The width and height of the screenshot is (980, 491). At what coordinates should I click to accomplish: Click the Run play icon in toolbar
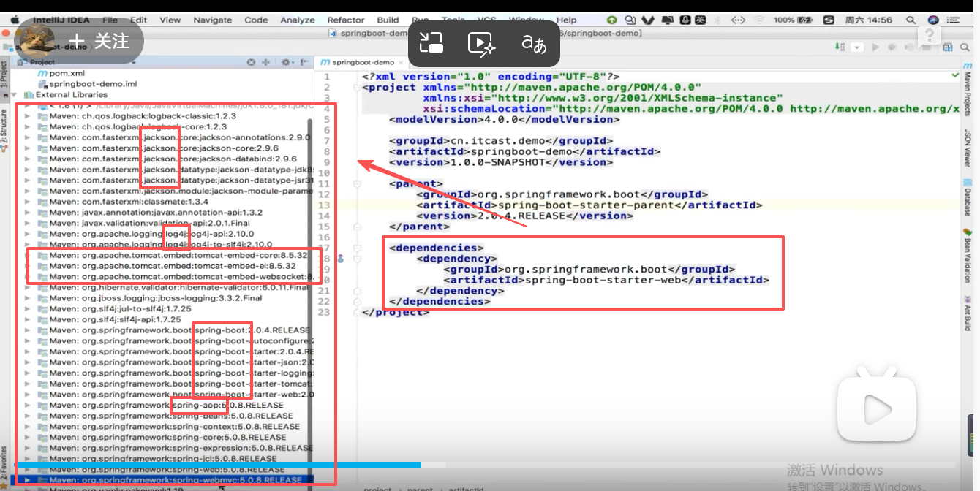875,47
